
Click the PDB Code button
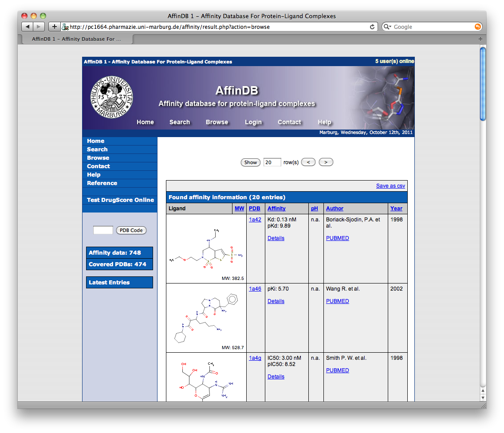click(x=131, y=230)
